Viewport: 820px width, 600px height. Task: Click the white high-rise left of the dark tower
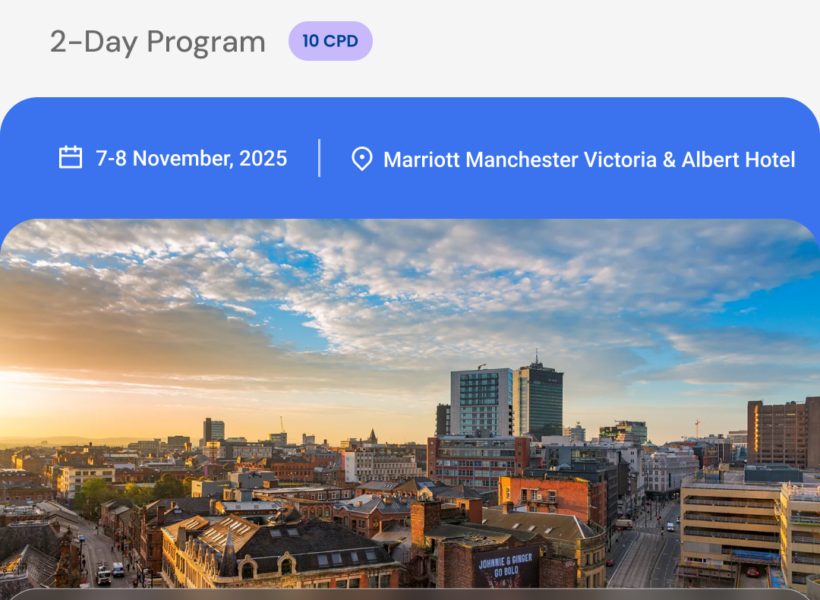481,402
